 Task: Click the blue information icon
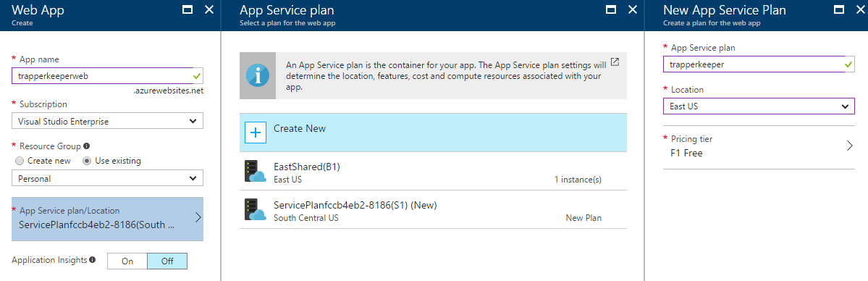tap(257, 76)
